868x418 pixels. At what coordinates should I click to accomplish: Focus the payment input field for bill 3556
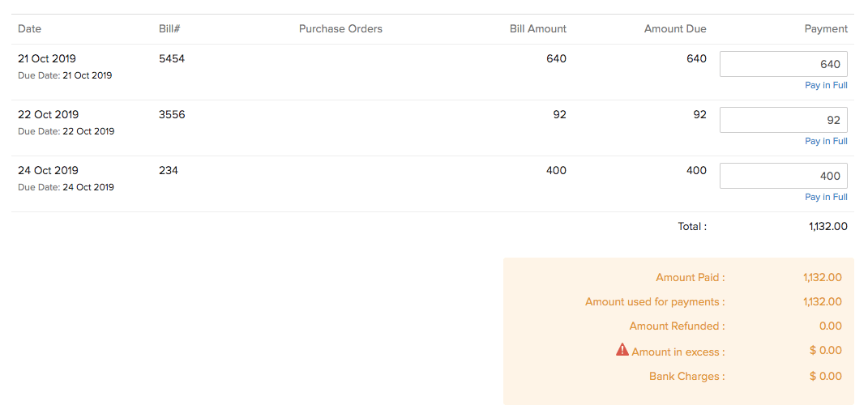point(783,120)
